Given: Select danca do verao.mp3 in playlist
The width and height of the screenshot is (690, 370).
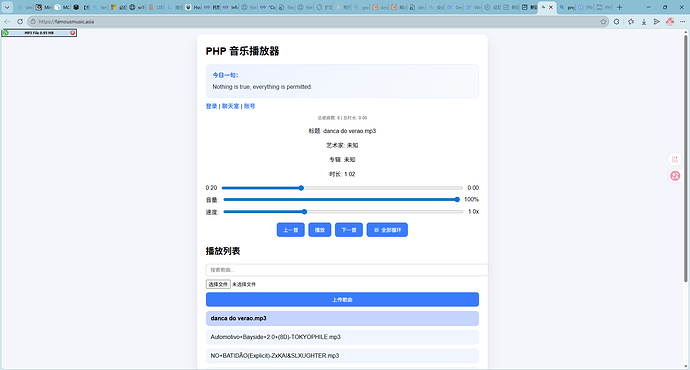Looking at the screenshot, I should coord(342,319).
